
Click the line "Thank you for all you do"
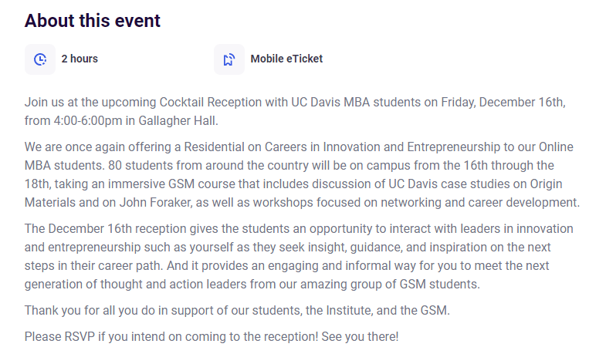coord(237,310)
